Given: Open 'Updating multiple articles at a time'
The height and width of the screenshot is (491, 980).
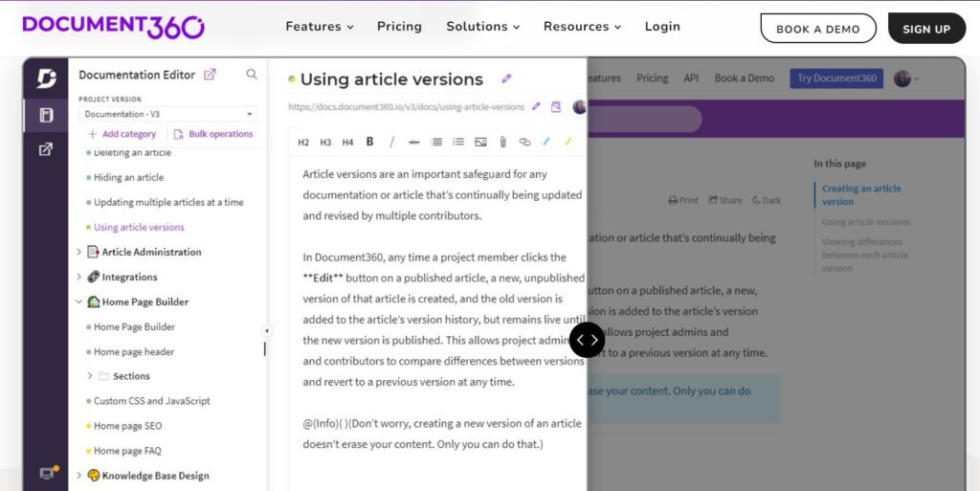Looking at the screenshot, I should point(168,202).
